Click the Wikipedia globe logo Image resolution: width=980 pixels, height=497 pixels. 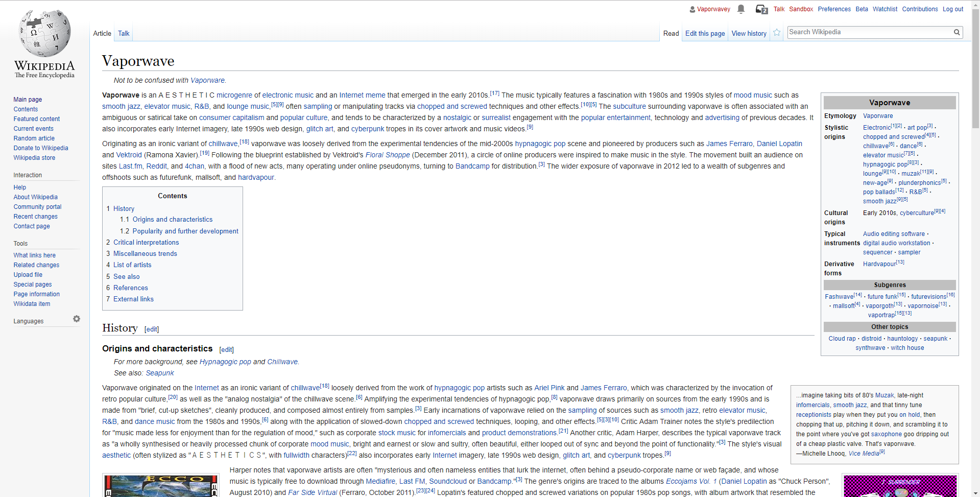click(44, 33)
